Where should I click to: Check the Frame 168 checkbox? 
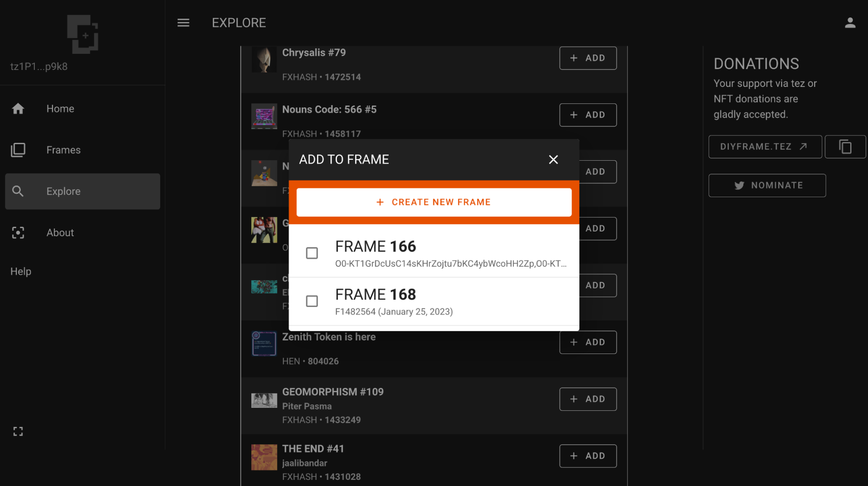click(x=312, y=301)
